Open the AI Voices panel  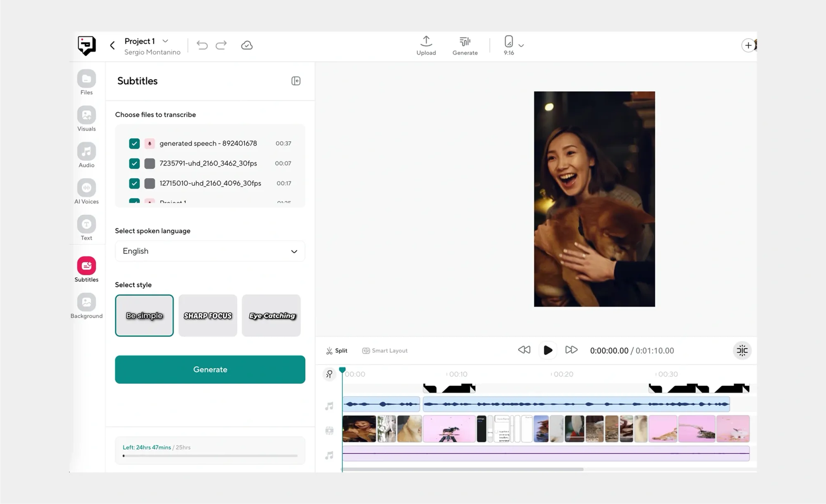point(86,192)
